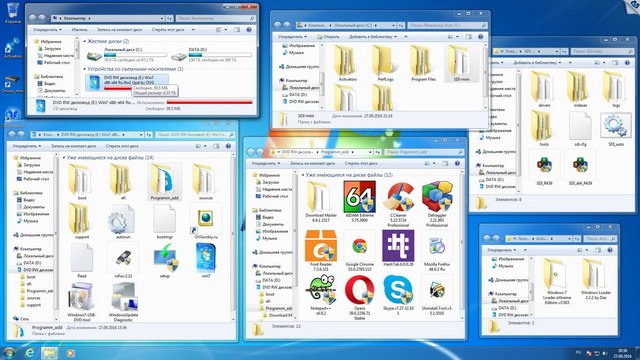Screen dimensions: 640x360
Task: Collapse the files already on disc group (12)
Action: tap(303, 175)
